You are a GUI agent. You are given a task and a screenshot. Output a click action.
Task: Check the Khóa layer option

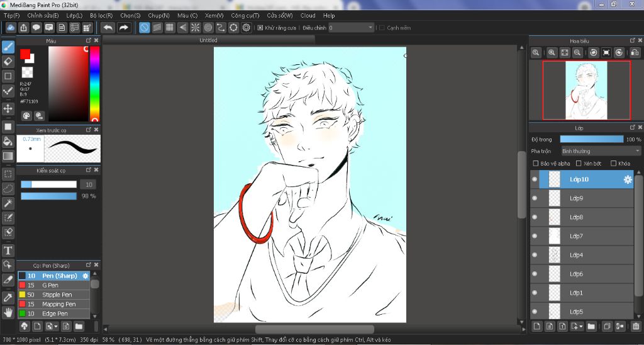point(614,163)
